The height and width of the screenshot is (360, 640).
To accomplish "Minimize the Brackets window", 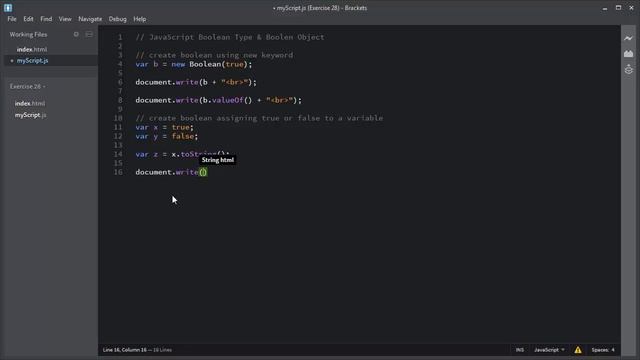I will tap(604, 8).
